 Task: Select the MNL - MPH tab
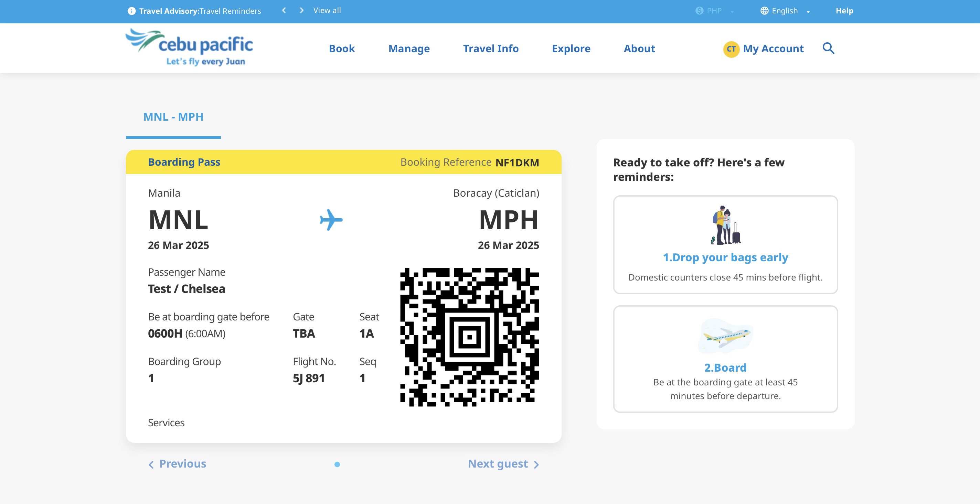point(173,117)
